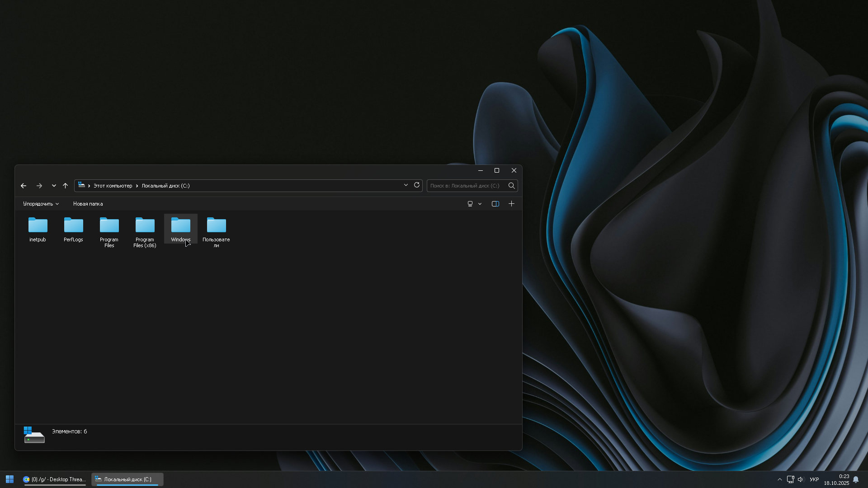Refresh the current folder view
The width and height of the screenshot is (868, 488).
tap(417, 185)
